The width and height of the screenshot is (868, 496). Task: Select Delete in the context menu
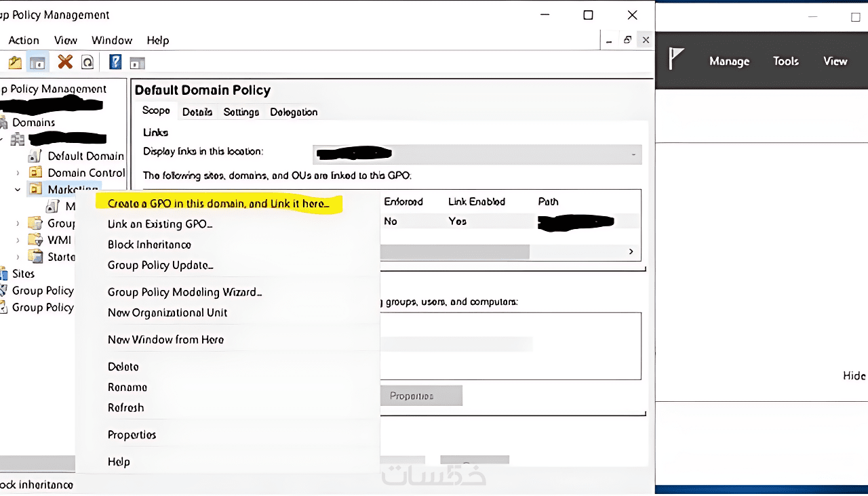pyautogui.click(x=123, y=367)
